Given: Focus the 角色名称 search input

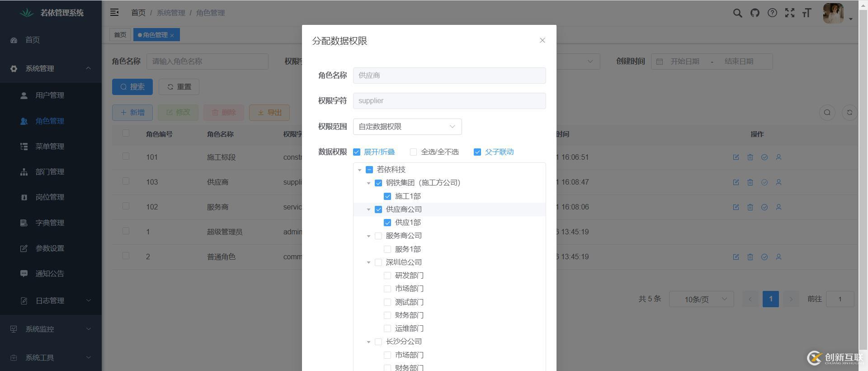Looking at the screenshot, I should tap(208, 62).
